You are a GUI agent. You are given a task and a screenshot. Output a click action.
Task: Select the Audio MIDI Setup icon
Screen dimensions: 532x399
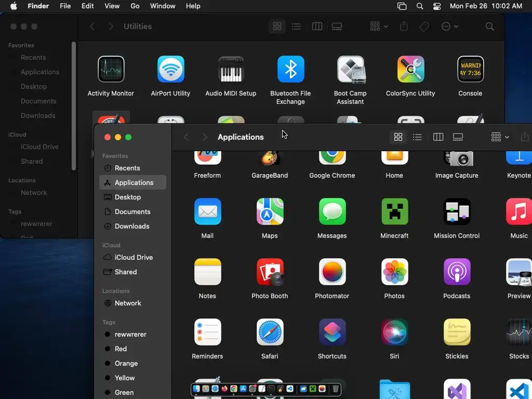click(231, 69)
